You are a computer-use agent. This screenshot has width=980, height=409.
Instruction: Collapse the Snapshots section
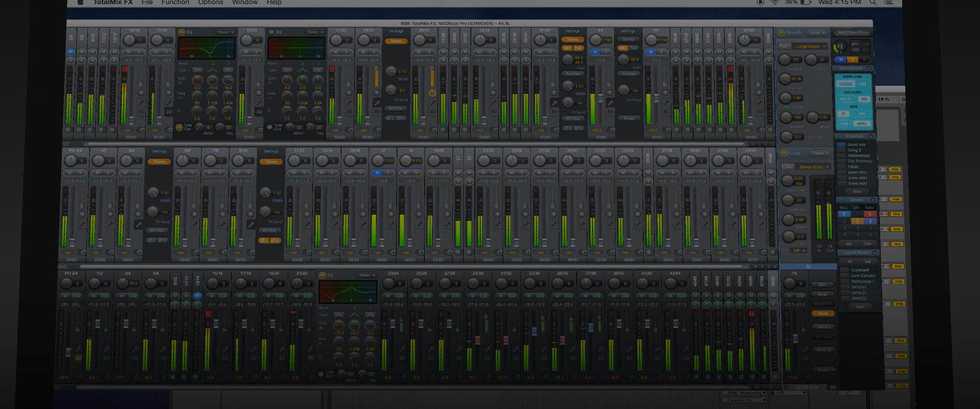[x=871, y=136]
